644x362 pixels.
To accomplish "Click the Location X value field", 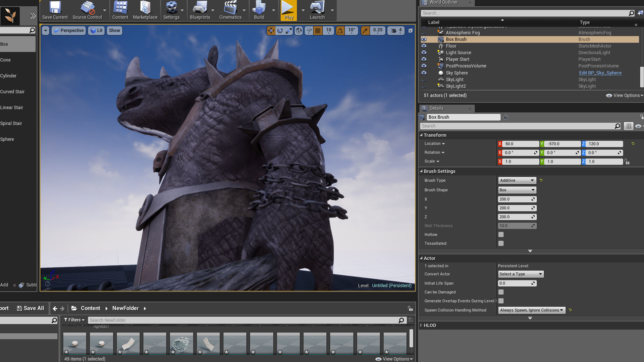I will [x=521, y=144].
